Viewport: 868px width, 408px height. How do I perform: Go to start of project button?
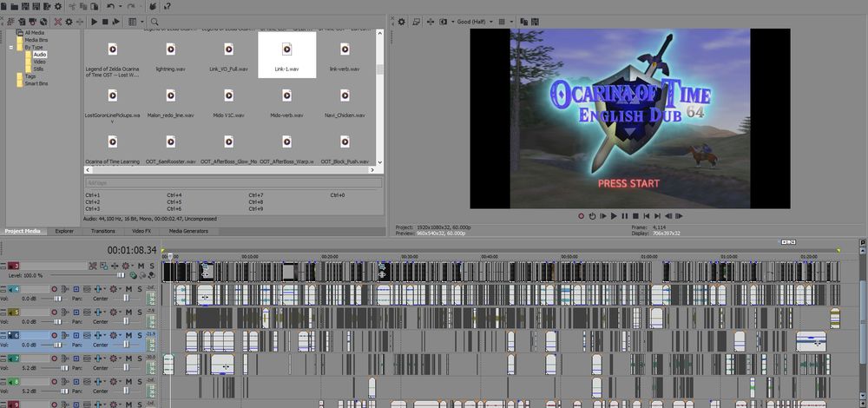click(x=646, y=216)
